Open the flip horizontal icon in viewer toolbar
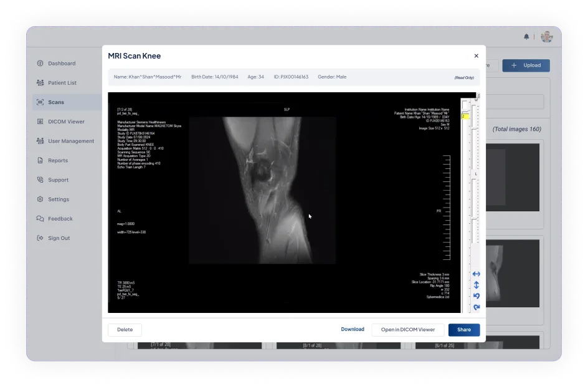 [477, 274]
